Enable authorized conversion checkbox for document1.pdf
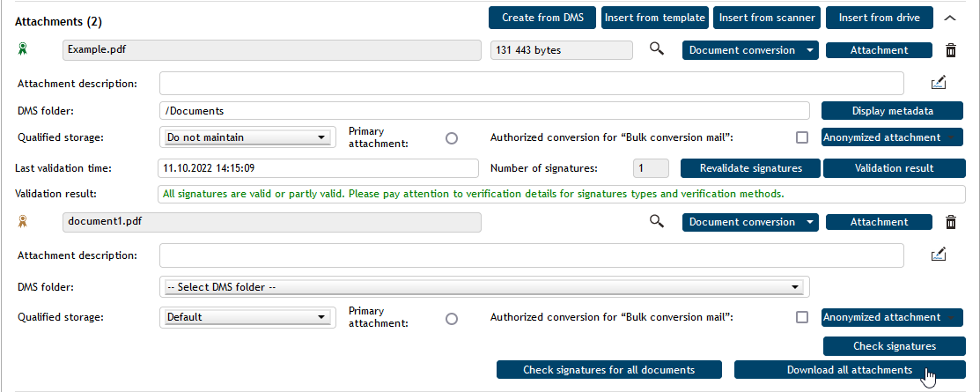This screenshot has width=980, height=392. [x=801, y=317]
